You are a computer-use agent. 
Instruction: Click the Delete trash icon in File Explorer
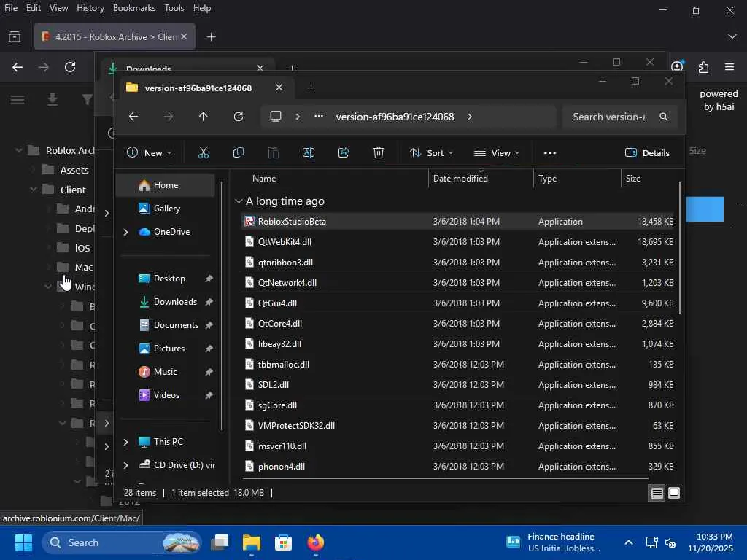tap(379, 153)
